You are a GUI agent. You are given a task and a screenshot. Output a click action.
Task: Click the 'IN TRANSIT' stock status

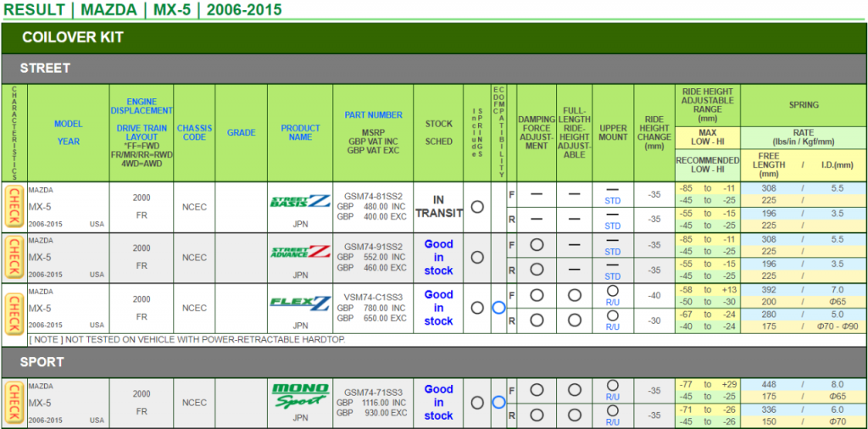(438, 207)
